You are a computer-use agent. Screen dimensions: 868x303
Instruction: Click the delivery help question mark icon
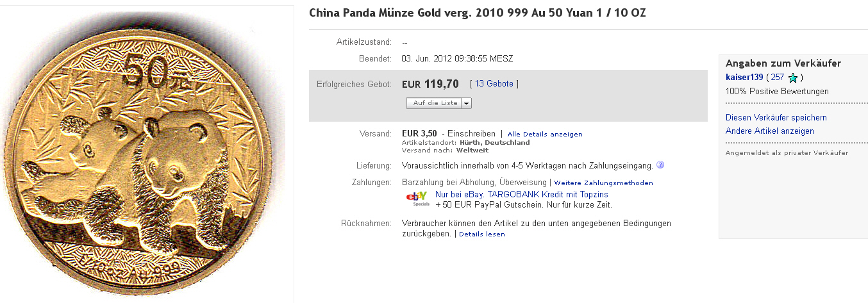(660, 165)
